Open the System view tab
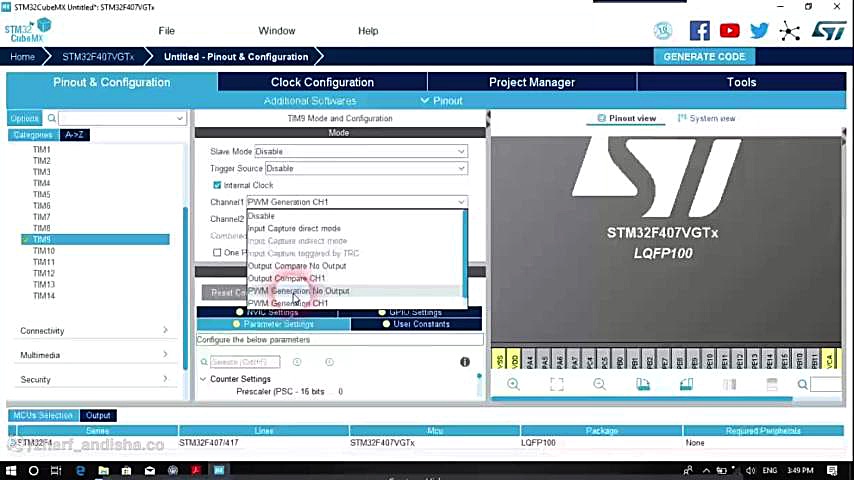The height and width of the screenshot is (480, 854). pyautogui.click(x=706, y=118)
